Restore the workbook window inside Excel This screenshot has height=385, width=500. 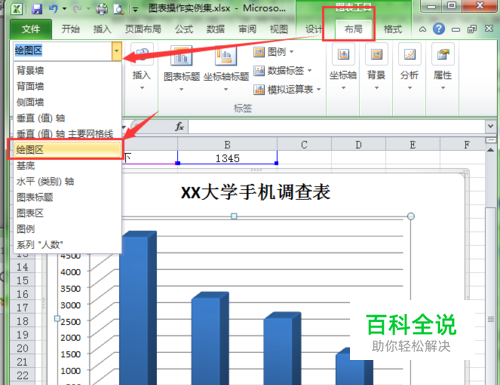(472, 29)
